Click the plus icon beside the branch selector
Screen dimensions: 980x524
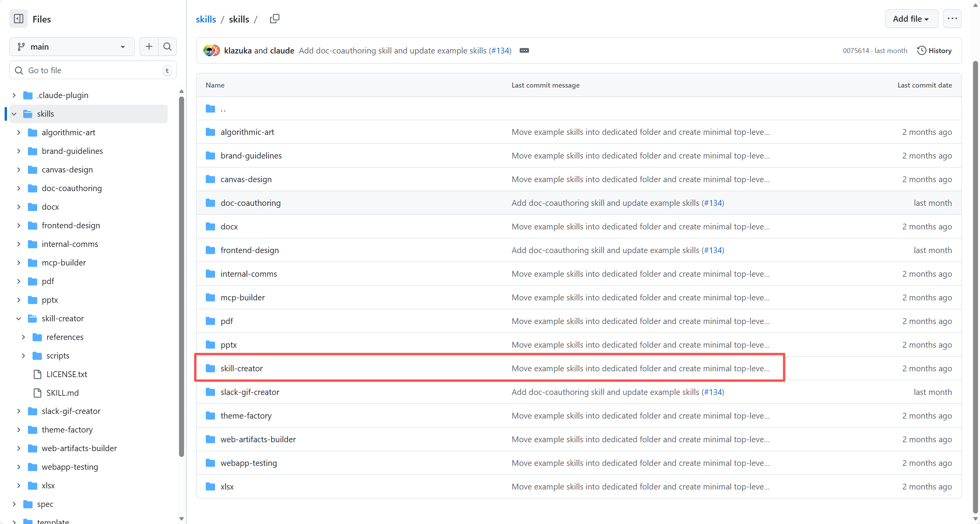coord(149,47)
